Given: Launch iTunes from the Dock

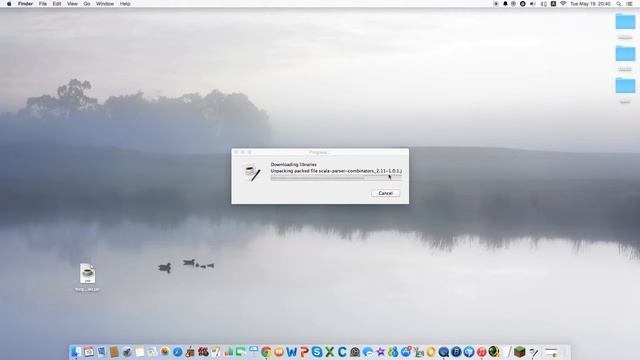Looking at the screenshot, I should click(x=482, y=351).
